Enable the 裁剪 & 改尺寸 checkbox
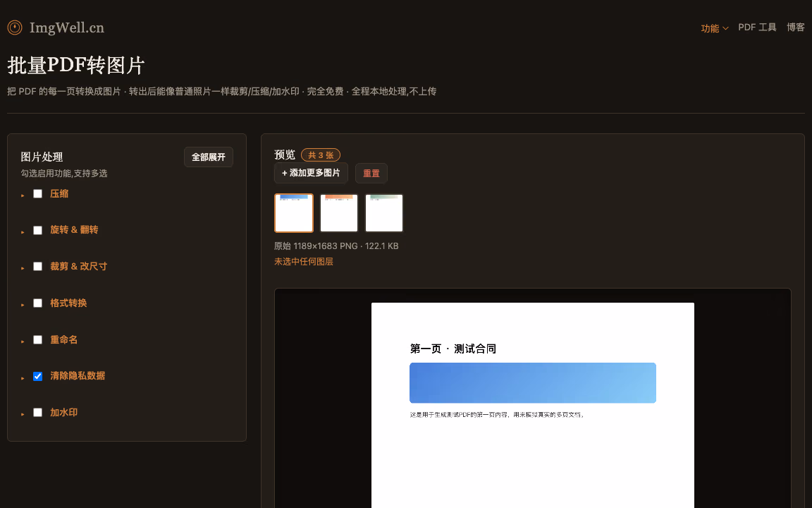Screen dimensions: 812x508 (x=38, y=267)
